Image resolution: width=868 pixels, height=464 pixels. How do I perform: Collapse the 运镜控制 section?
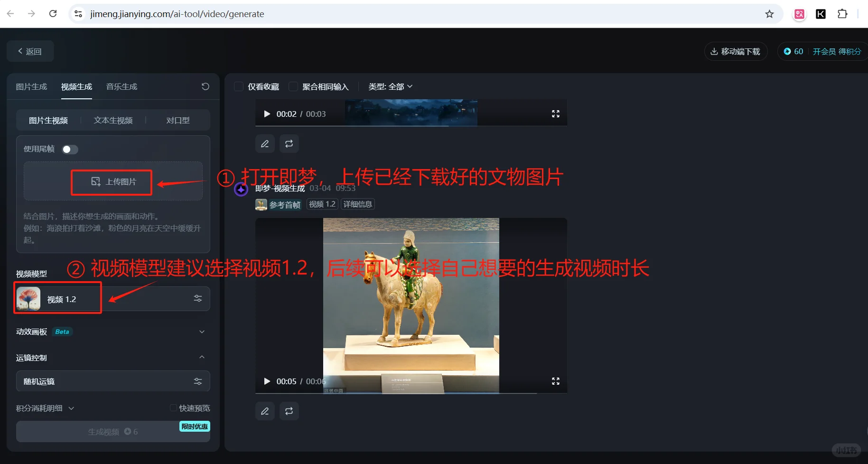[202, 357]
